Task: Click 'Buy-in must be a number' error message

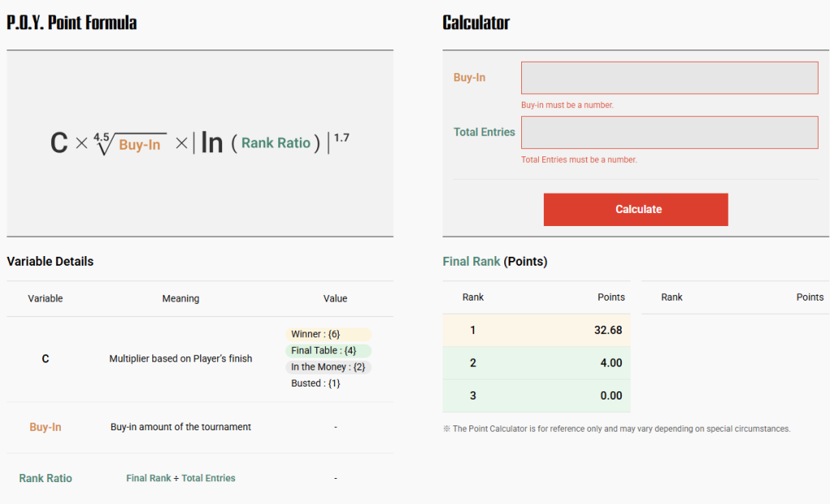Action: (x=567, y=105)
